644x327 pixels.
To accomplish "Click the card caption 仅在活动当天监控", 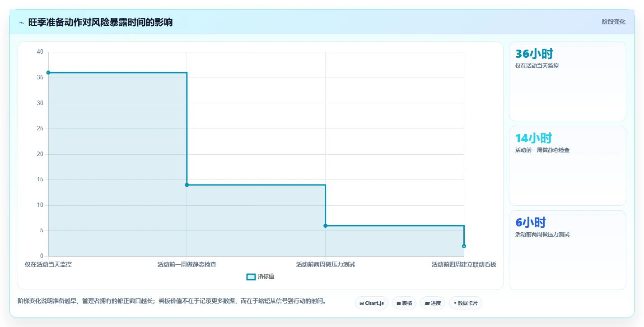I will pos(537,66).
